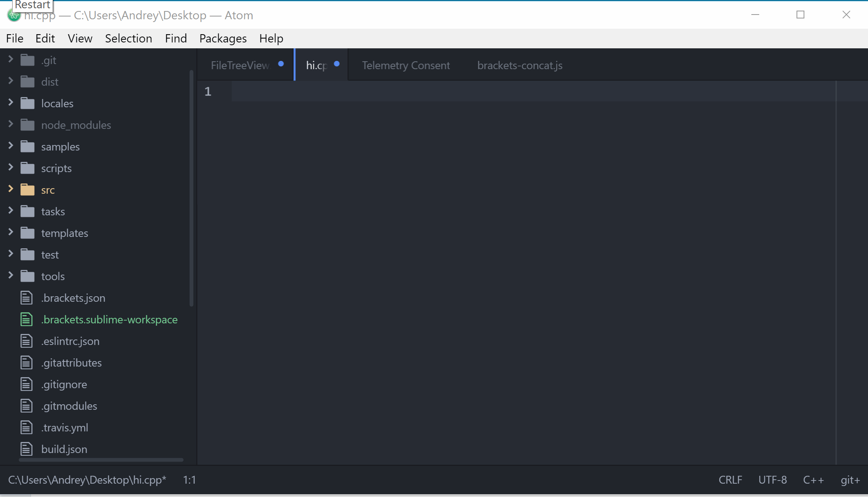Open the Packages menu
The image size is (868, 497).
[223, 39]
